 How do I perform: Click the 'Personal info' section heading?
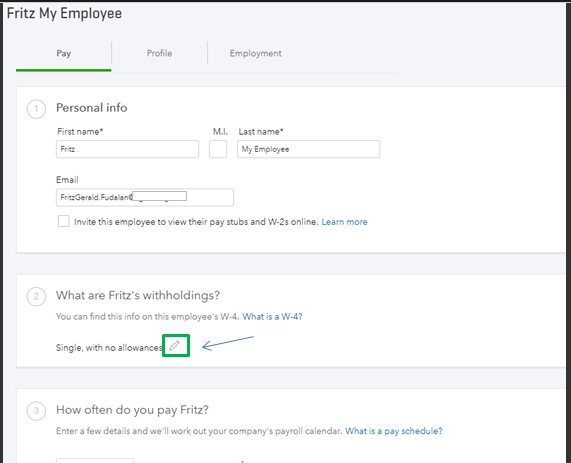(91, 108)
